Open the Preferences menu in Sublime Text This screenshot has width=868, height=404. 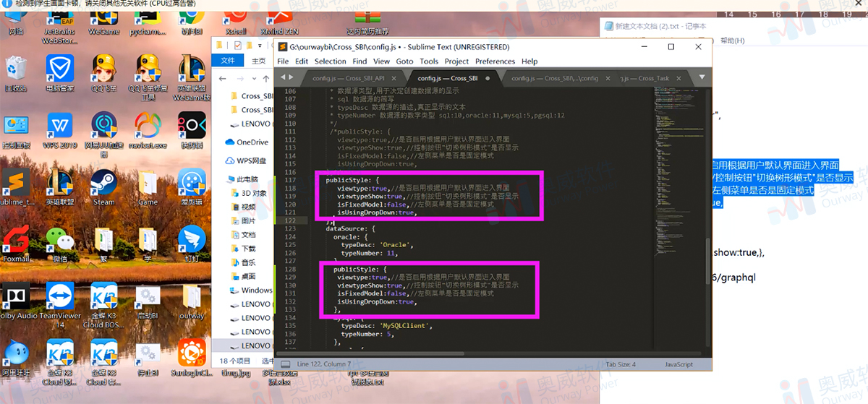[x=495, y=61]
